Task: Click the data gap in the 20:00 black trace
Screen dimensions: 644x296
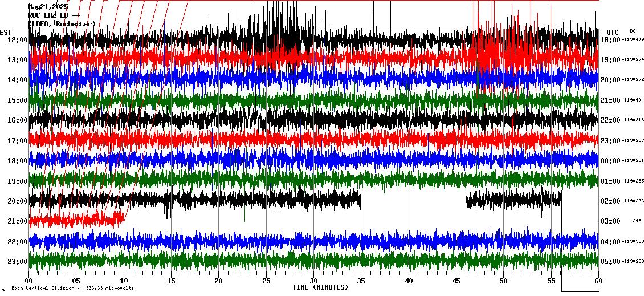Action: 413,200
